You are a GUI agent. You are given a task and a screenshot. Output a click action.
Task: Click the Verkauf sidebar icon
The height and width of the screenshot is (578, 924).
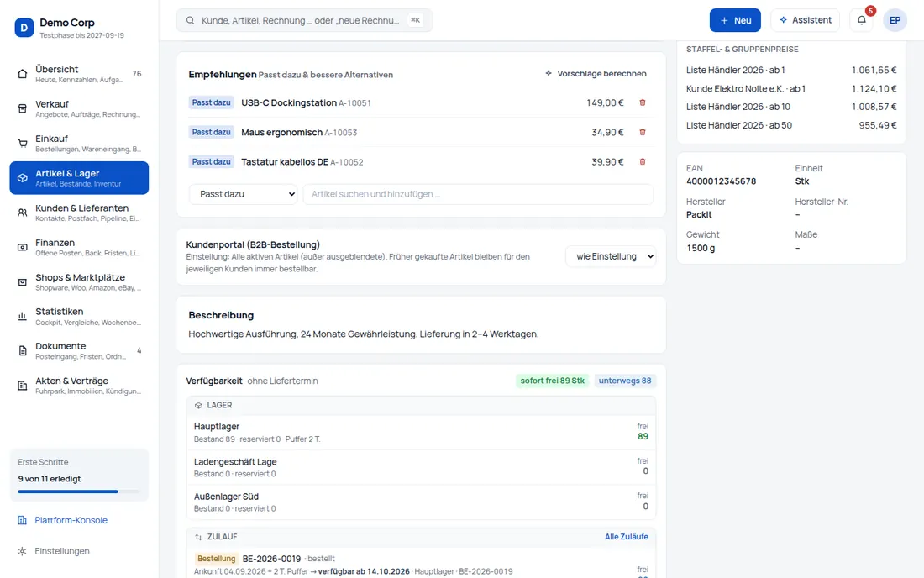tap(23, 108)
